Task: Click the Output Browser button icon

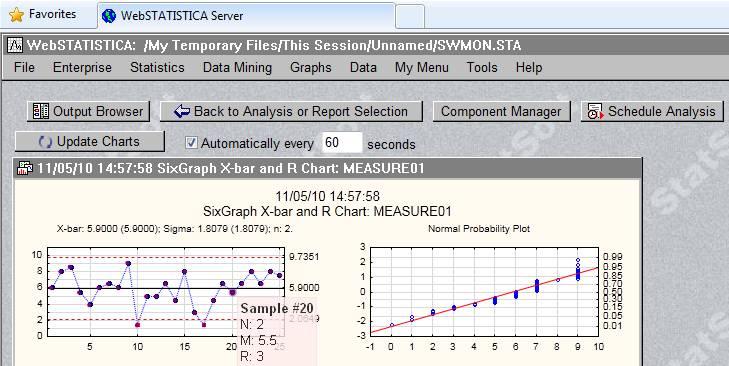Action: click(x=41, y=112)
